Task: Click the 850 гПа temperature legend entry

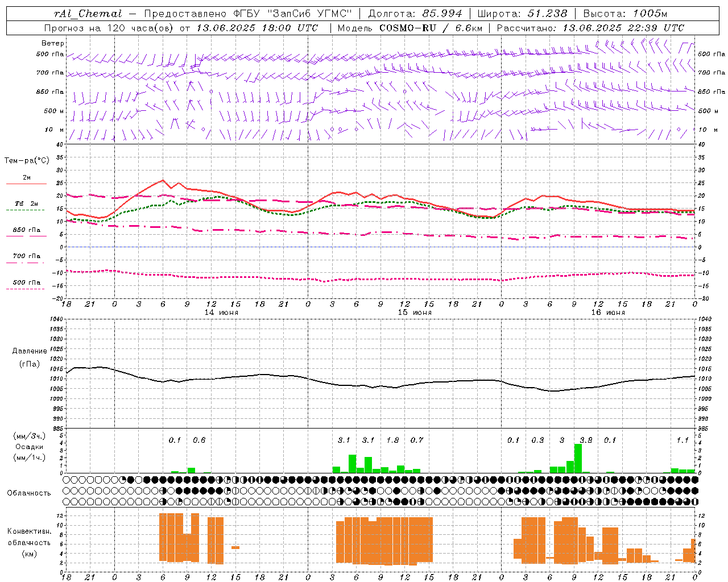Action: (27, 230)
